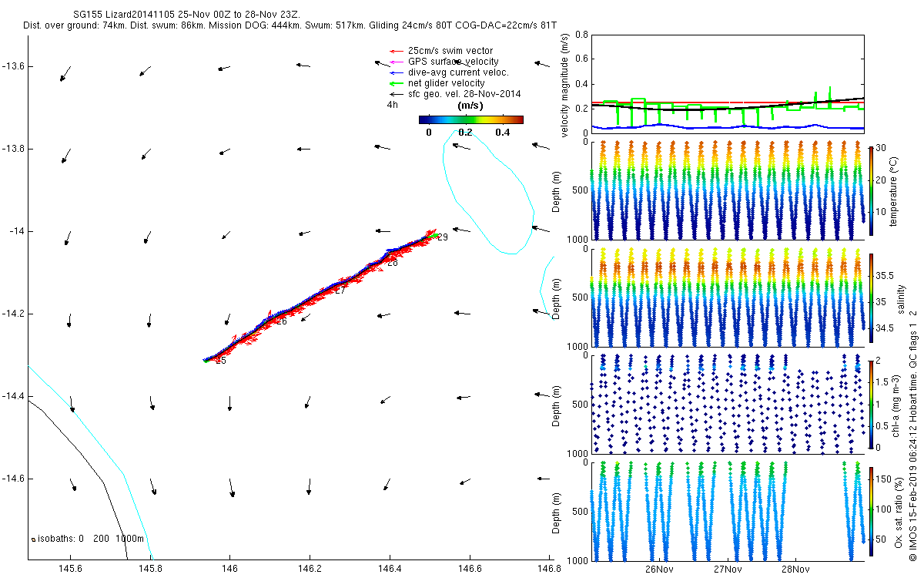Click the '4h' label under the legend
Screen dimensions: 924x578
[x=393, y=105]
